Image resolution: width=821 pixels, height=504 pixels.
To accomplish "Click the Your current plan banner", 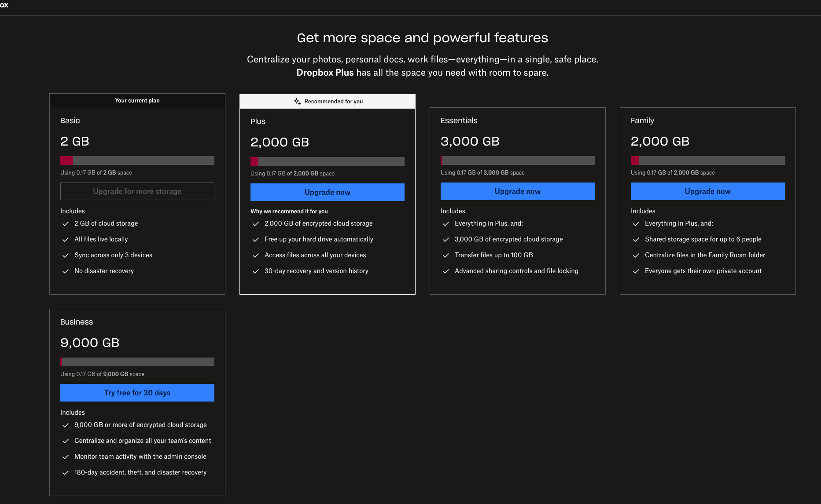I will [137, 101].
